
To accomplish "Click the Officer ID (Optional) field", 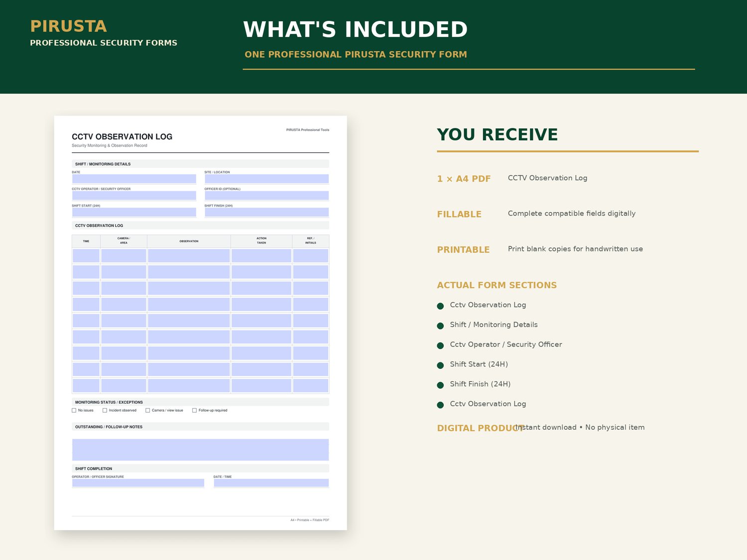I will tap(266, 196).
